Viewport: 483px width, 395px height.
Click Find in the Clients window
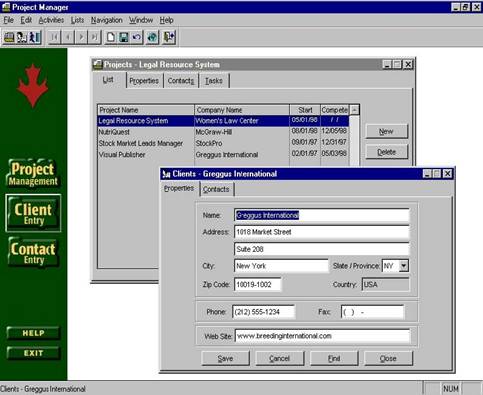point(334,358)
